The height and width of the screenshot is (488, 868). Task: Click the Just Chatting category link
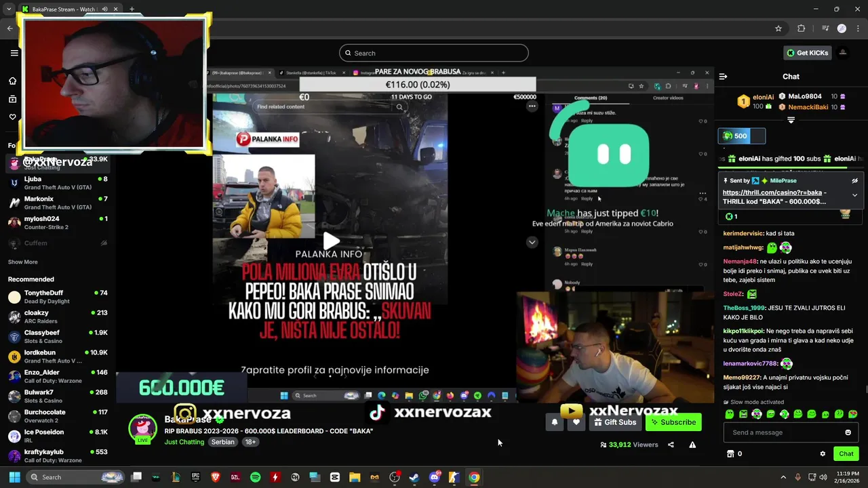[184, 442]
